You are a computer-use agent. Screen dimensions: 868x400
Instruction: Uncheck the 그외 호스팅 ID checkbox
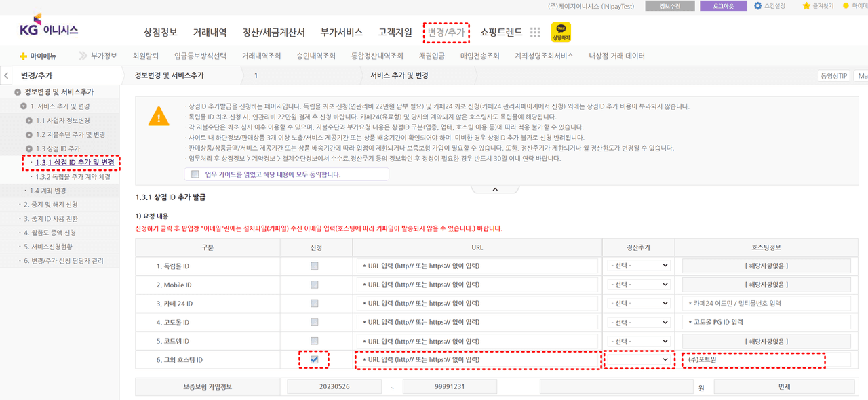tap(314, 359)
